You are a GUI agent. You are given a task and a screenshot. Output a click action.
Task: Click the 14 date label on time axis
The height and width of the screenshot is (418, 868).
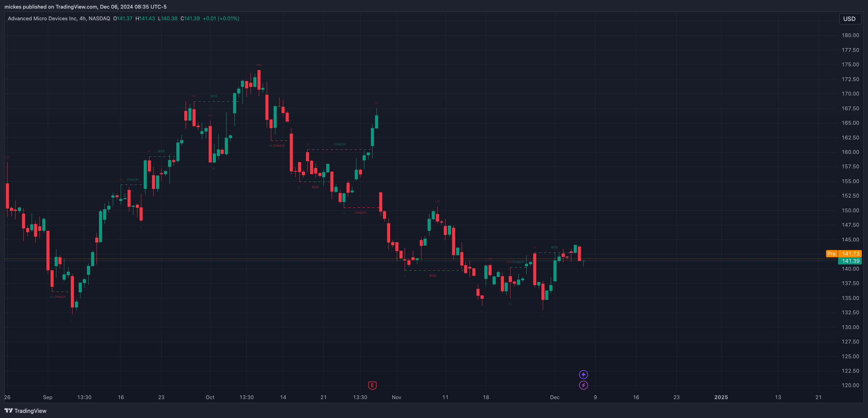click(283, 397)
